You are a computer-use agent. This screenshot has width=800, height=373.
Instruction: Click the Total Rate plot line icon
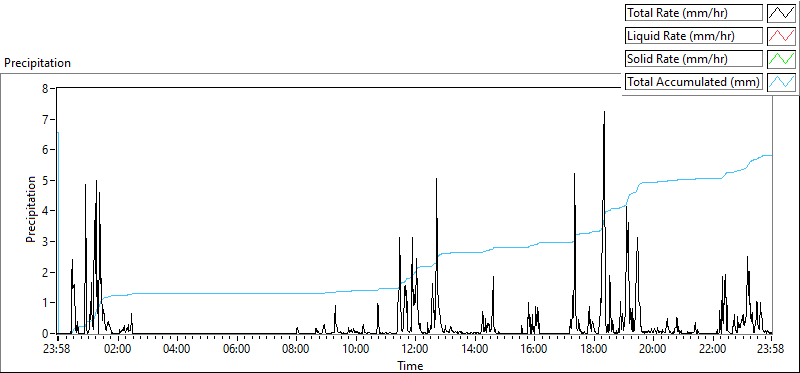point(782,13)
